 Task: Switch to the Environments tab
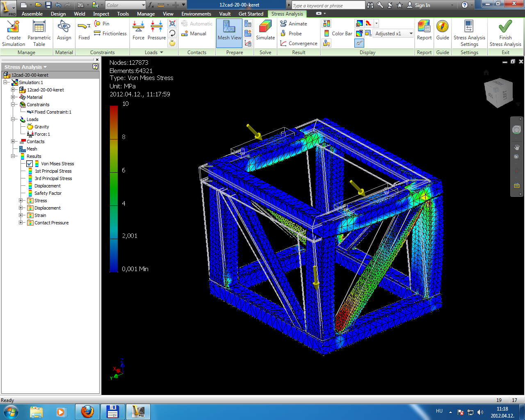point(196,14)
